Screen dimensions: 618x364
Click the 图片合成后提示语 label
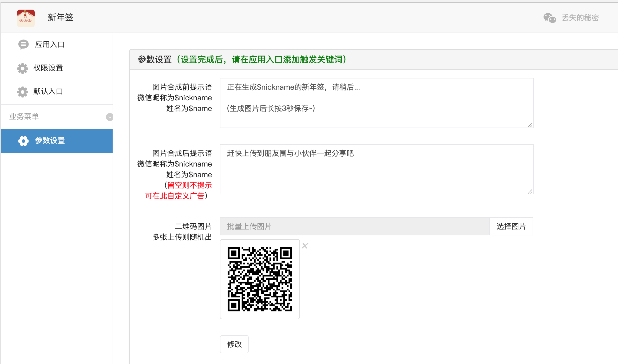182,153
